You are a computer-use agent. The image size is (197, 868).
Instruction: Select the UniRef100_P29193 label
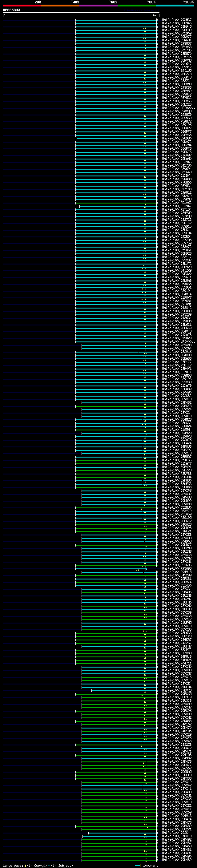(177, 379)
